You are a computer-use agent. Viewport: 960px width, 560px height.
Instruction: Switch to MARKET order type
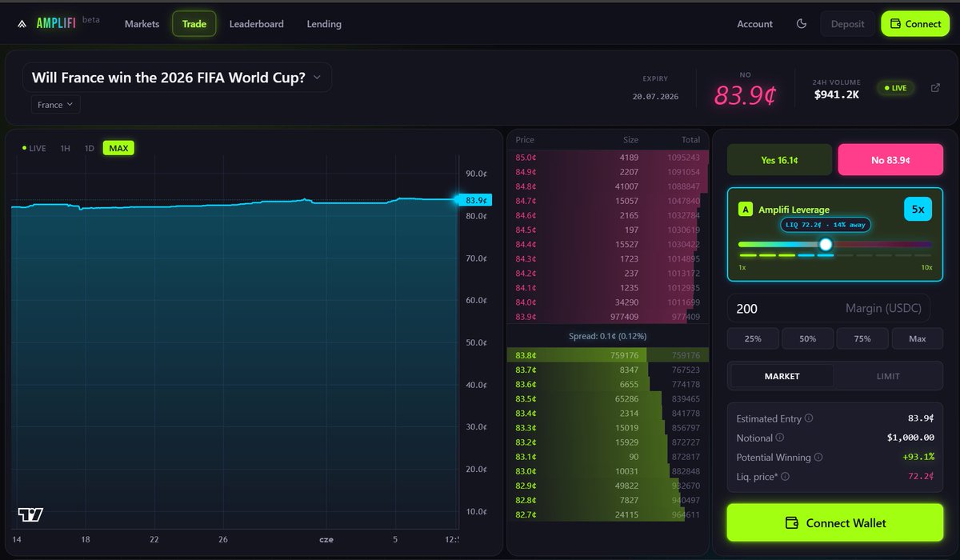pos(782,376)
